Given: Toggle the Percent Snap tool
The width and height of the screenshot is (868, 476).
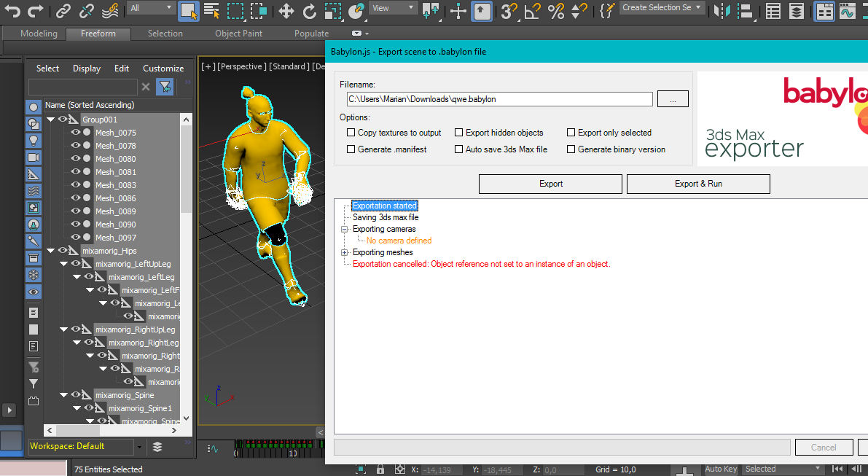Looking at the screenshot, I should 556,10.
